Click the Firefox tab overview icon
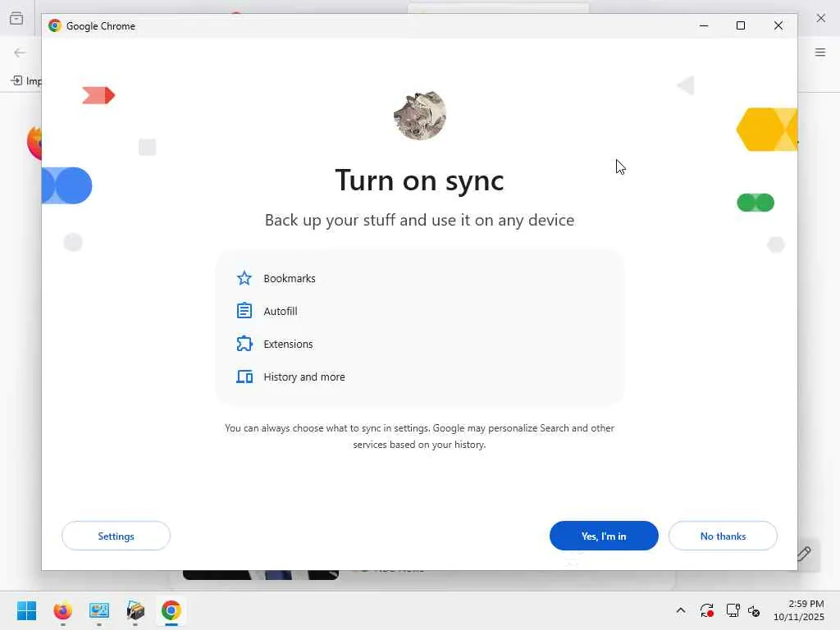Viewport: 840px width, 630px height. 16,18
